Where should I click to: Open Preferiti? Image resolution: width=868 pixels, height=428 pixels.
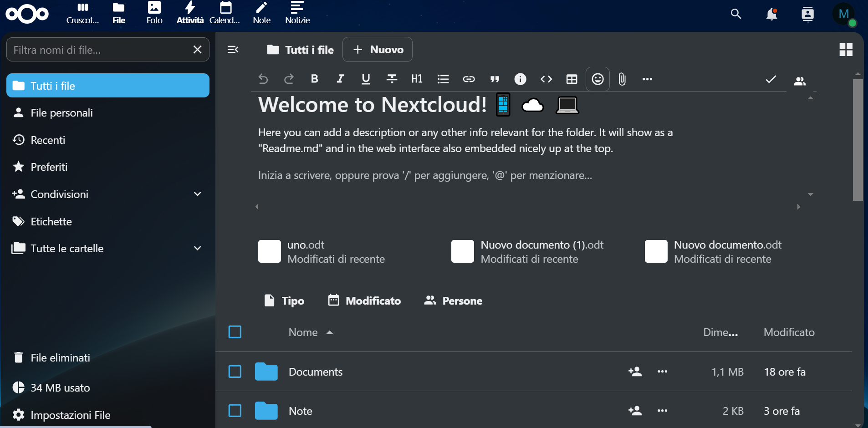point(108,167)
